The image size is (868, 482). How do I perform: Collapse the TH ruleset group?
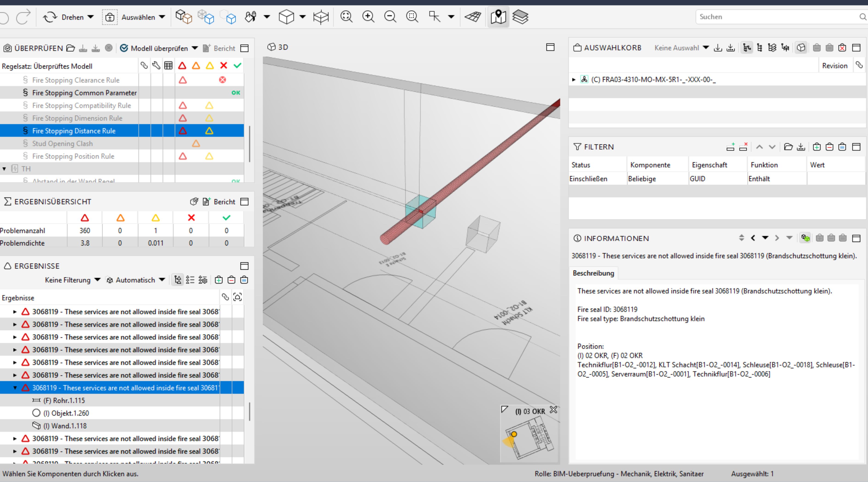4,169
